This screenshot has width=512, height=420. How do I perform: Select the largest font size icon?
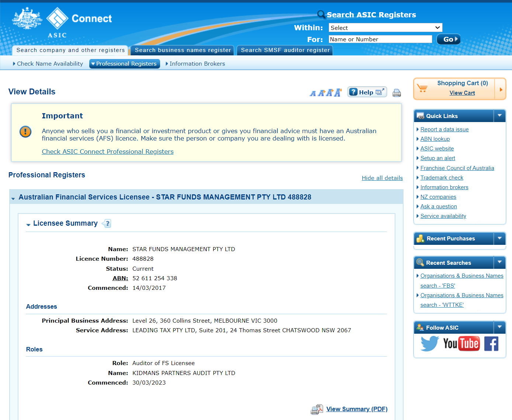tap(338, 92)
